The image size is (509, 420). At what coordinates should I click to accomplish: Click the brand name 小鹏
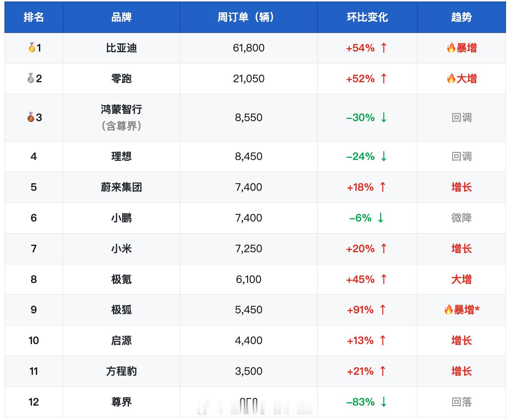(122, 218)
